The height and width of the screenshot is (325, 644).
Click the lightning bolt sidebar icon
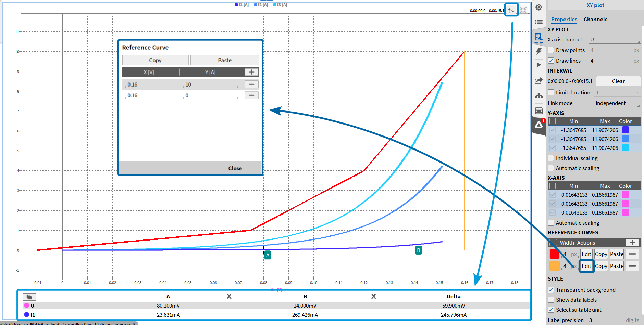pos(539,51)
